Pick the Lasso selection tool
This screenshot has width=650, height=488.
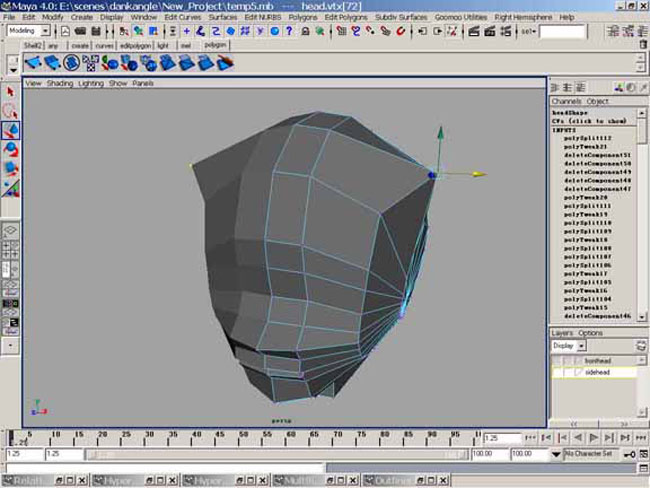[x=10, y=111]
